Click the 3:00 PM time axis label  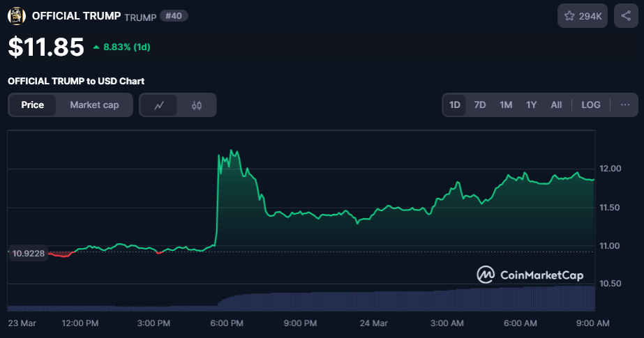pos(153,323)
